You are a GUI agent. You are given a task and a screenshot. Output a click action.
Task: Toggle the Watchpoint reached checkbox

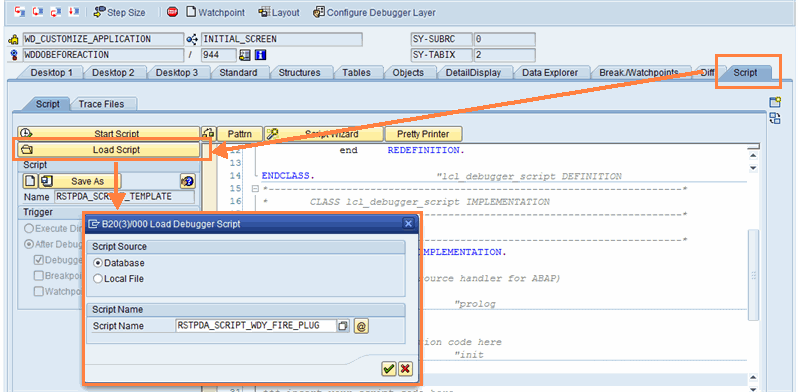tap(39, 291)
